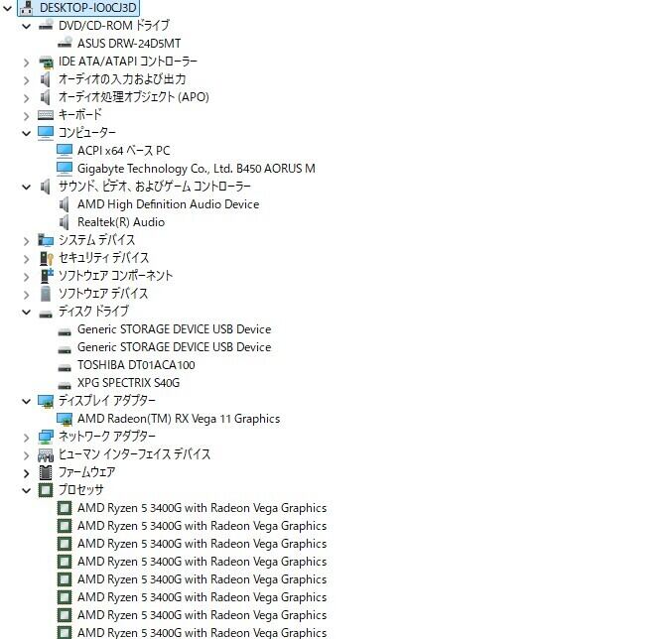The image size is (672, 639).
Task: Click the Gigabyte B450 AORUS M monitor icon
Action: point(65,169)
